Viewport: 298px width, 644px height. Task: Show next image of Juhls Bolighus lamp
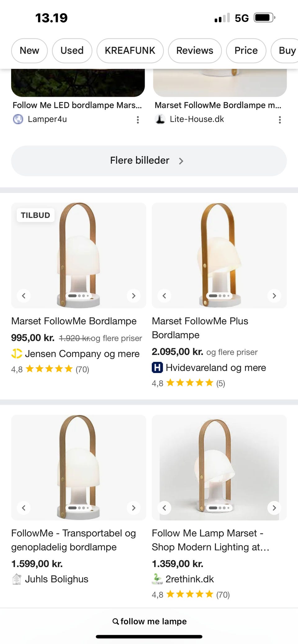133,508
